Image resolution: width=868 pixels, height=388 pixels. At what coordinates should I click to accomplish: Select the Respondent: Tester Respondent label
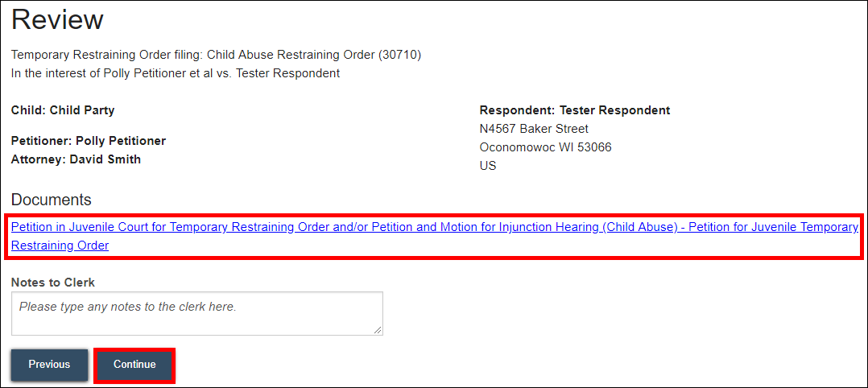[x=574, y=110]
